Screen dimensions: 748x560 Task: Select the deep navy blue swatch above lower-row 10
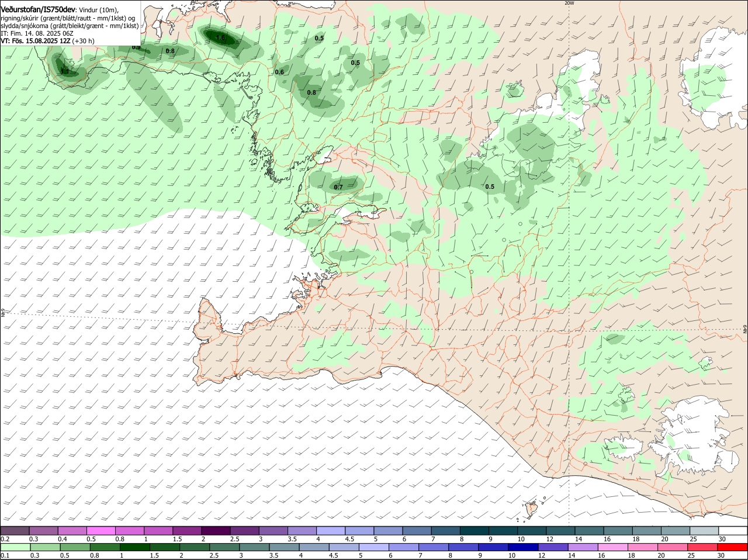point(523,547)
